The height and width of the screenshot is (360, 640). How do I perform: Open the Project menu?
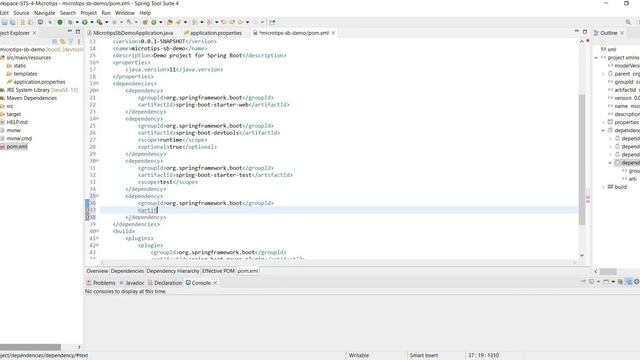(x=89, y=13)
